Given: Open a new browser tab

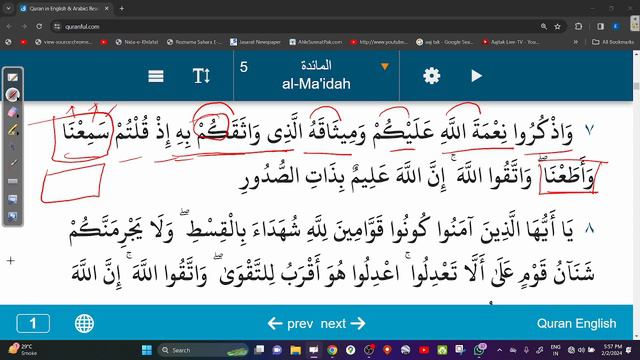Looking at the screenshot, I should (122, 8).
